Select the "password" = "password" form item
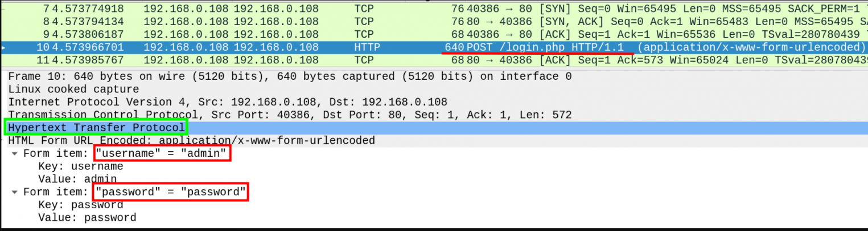This screenshot has height=231, width=868. [171, 192]
